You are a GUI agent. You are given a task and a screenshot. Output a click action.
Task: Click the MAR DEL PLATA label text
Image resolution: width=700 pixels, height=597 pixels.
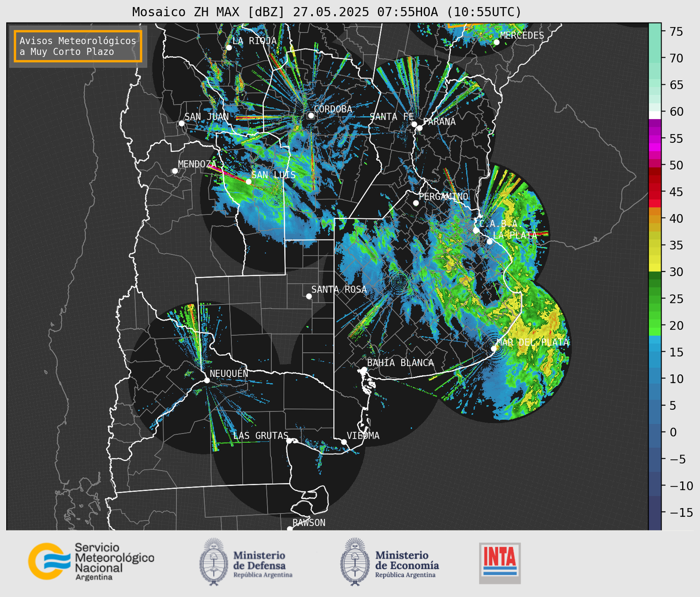[533, 343]
